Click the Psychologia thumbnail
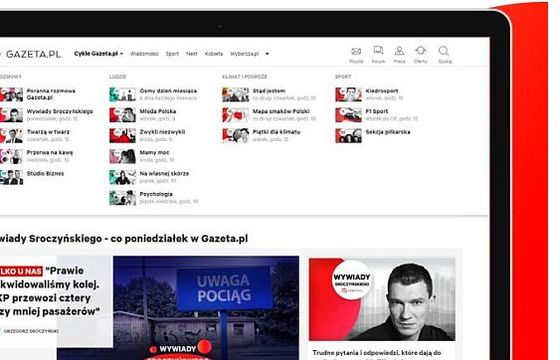 point(122,198)
